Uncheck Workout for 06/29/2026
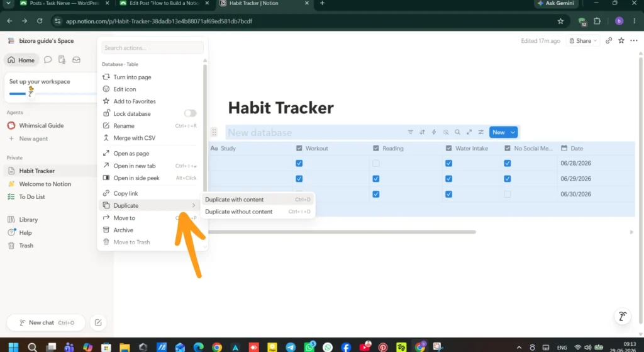644x352 pixels. tap(299, 178)
